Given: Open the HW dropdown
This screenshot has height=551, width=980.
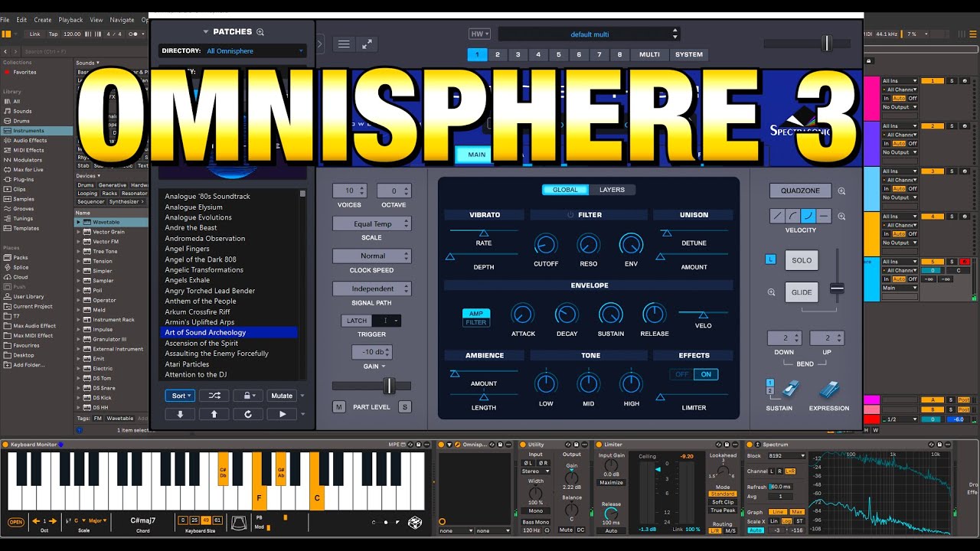Looking at the screenshot, I should point(479,34).
